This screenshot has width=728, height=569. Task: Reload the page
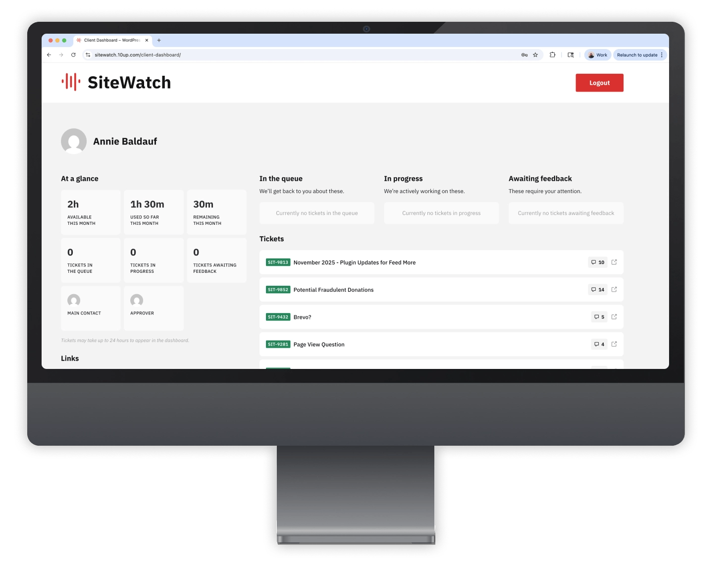click(x=73, y=54)
